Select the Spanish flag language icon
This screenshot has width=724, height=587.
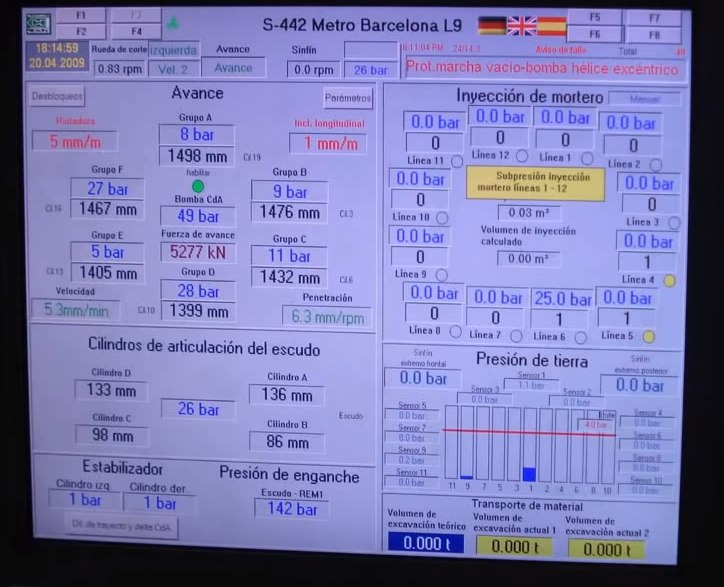tap(551, 26)
